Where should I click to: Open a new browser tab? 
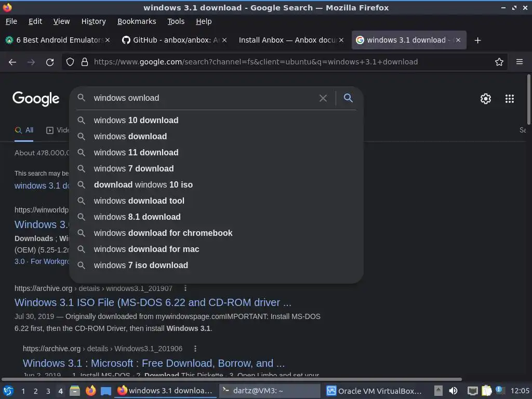(x=478, y=41)
